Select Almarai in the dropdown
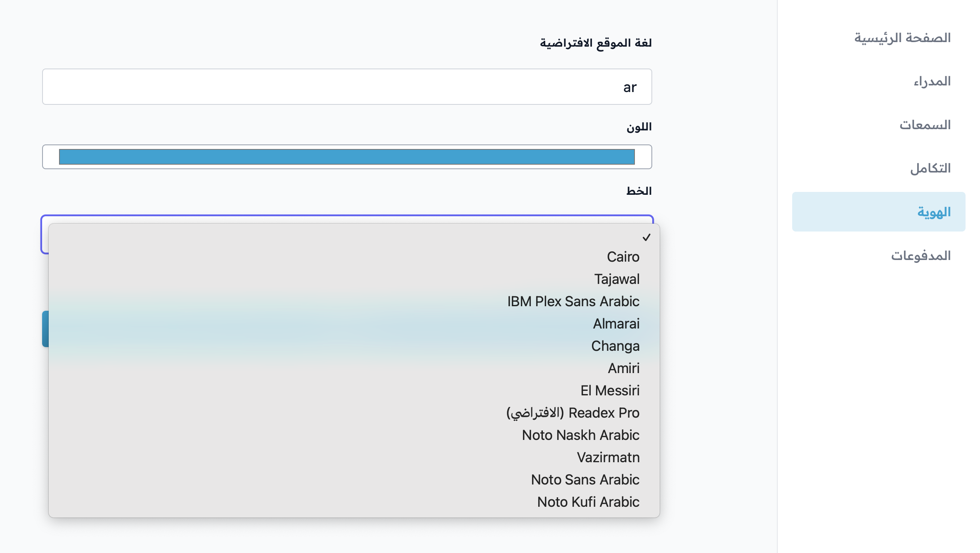The image size is (980, 553). (354, 324)
